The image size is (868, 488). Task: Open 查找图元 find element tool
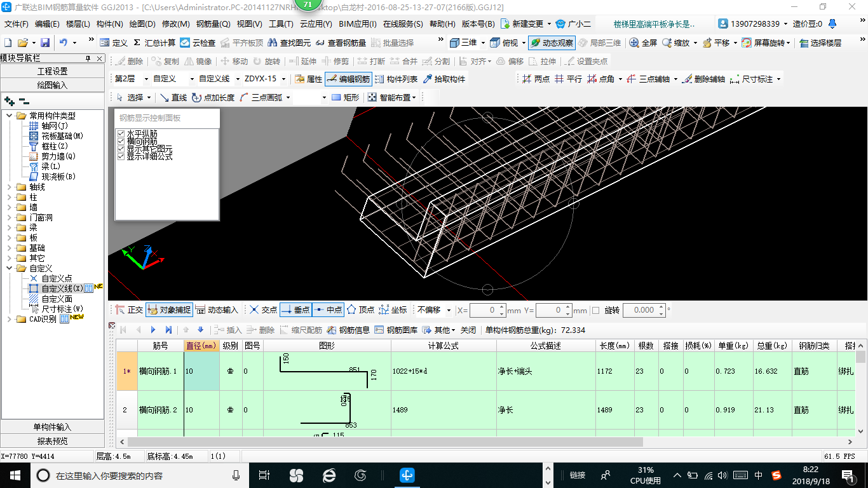tap(290, 43)
